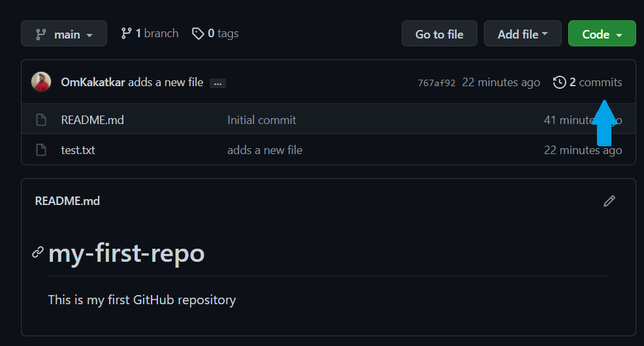Click the Go to file button
The width and height of the screenshot is (644, 346).
440,34
